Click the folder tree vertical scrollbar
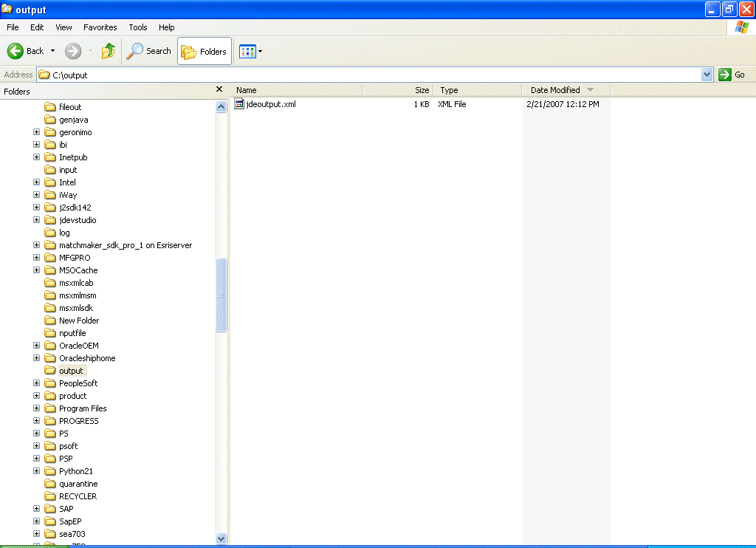 pos(221,295)
